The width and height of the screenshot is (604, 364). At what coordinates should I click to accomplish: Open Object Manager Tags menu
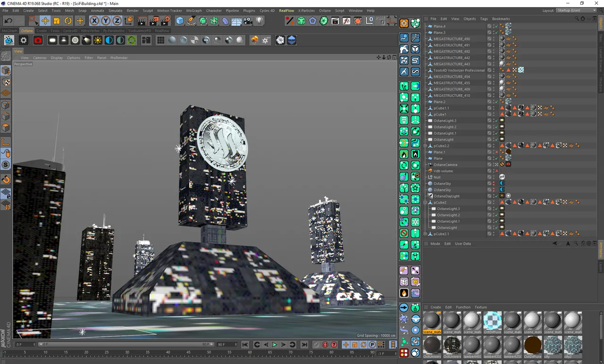coord(484,19)
